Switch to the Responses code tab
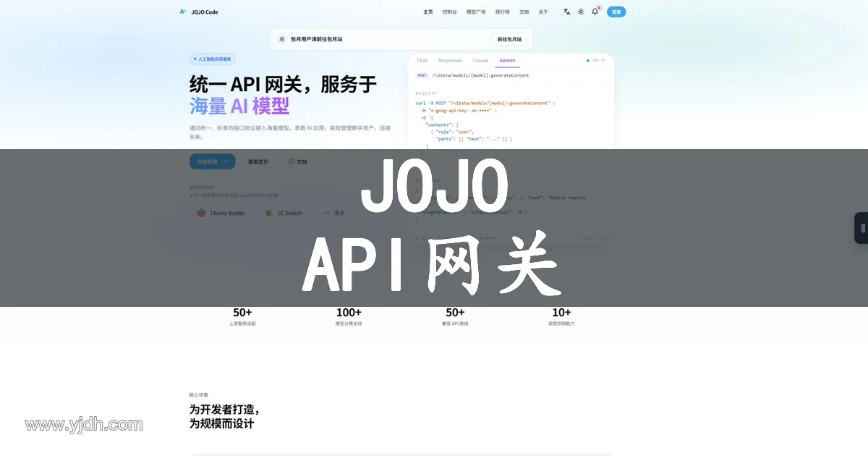868x456 pixels. click(450, 61)
